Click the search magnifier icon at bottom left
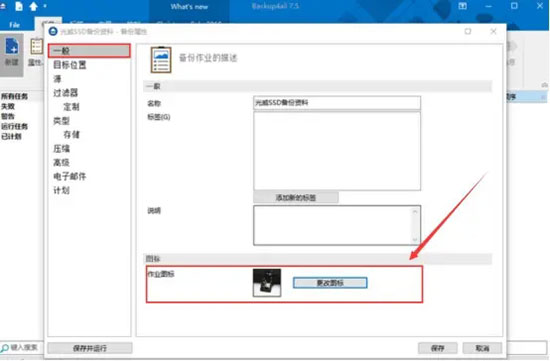Viewport: 550px width, 361px height. (x=5, y=348)
